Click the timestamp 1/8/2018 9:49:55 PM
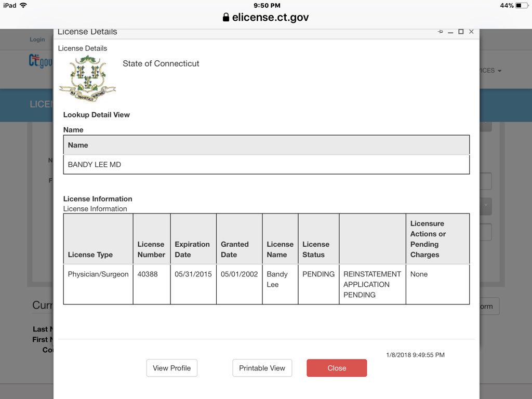Screen dimensions: 532x399 pos(415,355)
